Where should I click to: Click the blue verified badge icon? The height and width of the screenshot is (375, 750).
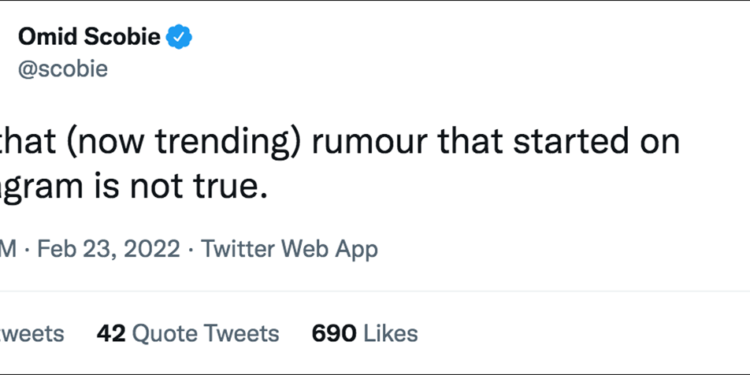pos(179,37)
